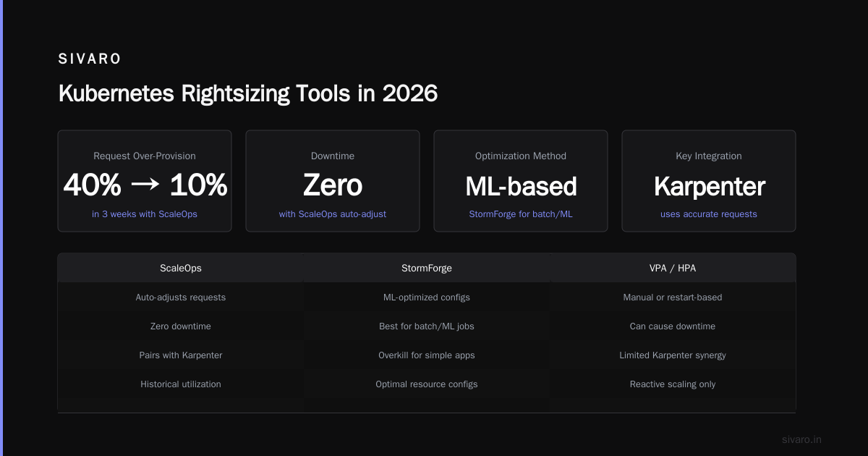The image size is (868, 456).
Task: Click the 40% → 10% figure
Action: point(145,186)
